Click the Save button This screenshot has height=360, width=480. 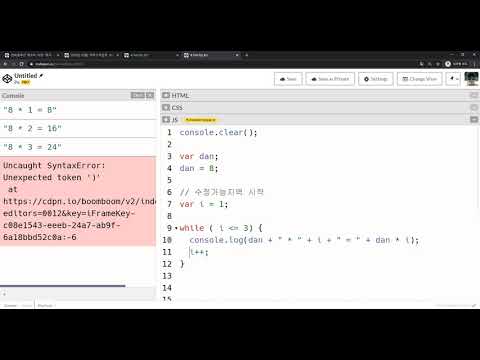pos(288,79)
